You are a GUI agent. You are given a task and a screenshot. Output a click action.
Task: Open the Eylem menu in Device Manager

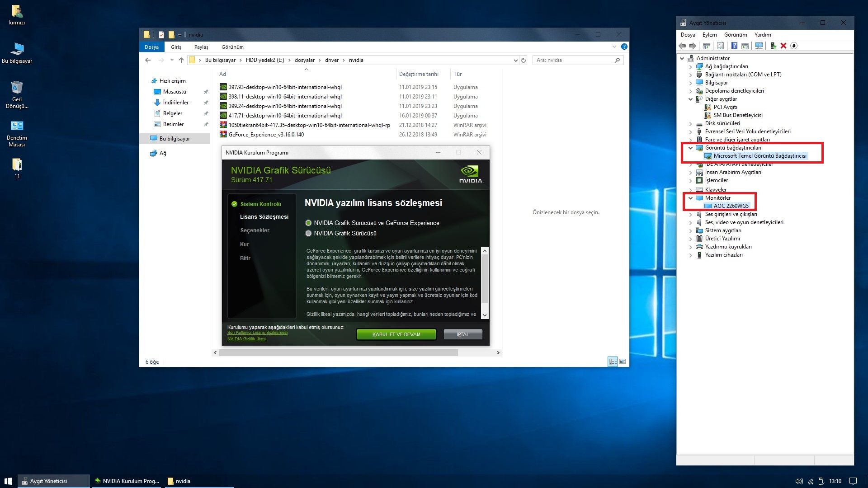coord(709,35)
